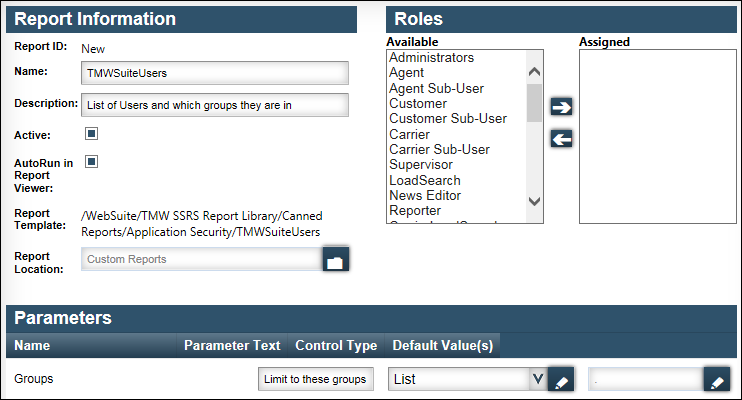Click the Report Location text field
This screenshot has height=400, width=742.
pos(200,260)
